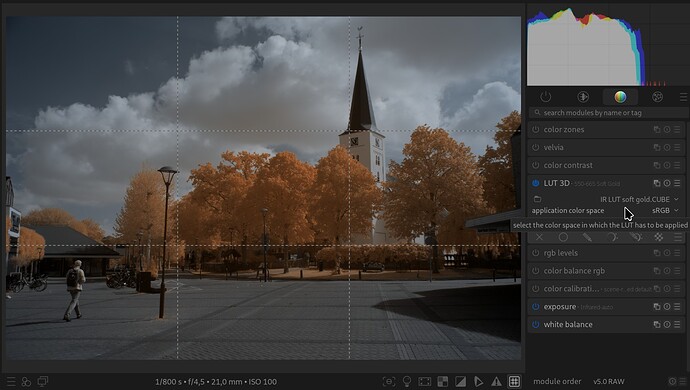Create new LUT 3D instance

tap(657, 183)
